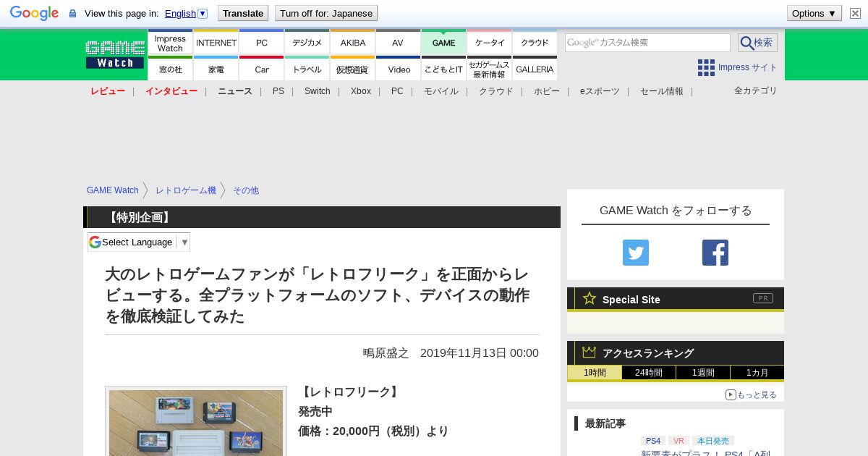This screenshot has height=456, width=868.
Task: Open the Impress Watch tab
Action: point(170,43)
